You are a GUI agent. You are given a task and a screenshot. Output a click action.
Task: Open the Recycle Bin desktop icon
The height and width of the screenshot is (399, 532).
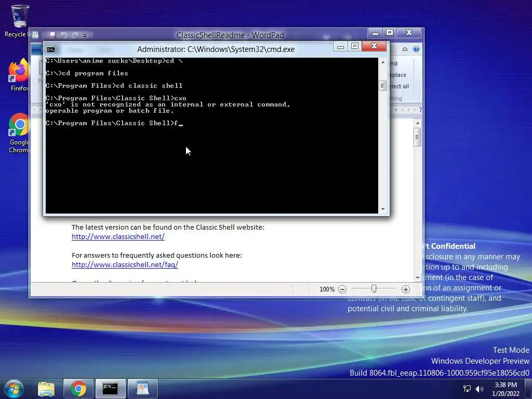point(19,20)
